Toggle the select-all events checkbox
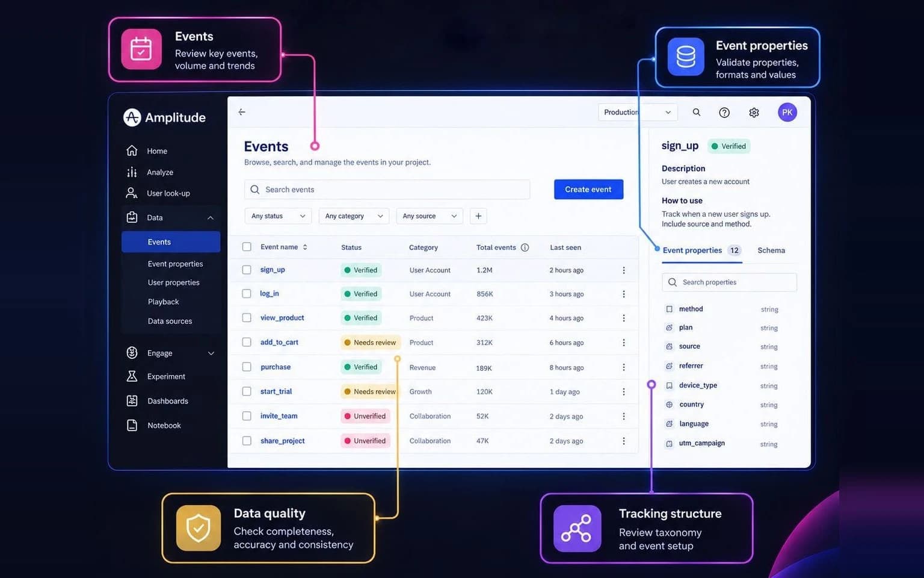This screenshot has width=924, height=578. tap(247, 247)
